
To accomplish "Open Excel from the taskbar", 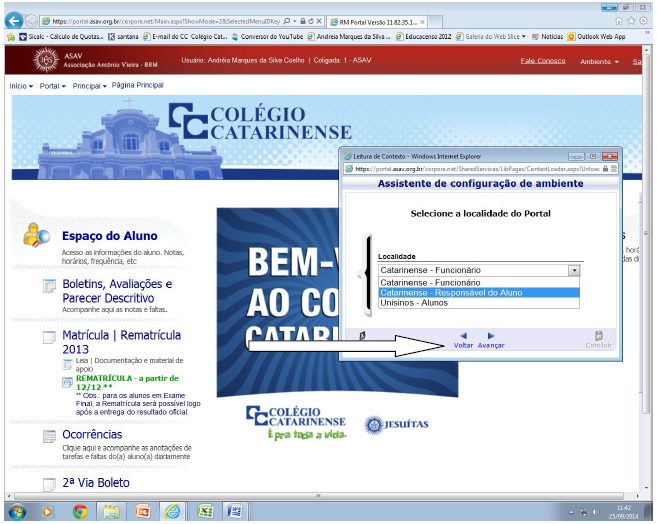I will [x=205, y=512].
